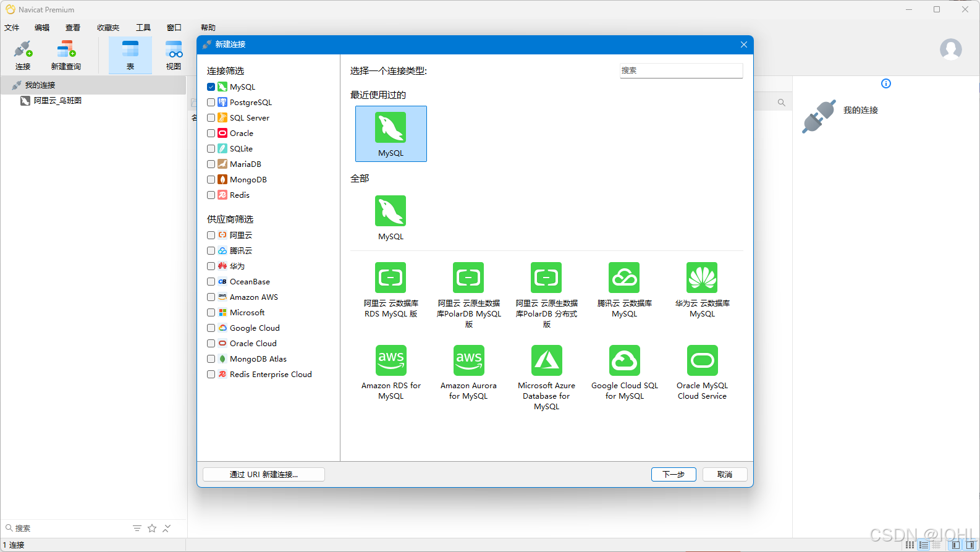Image resolution: width=980 pixels, height=552 pixels.
Task: Click the 取消 button
Action: coord(725,474)
